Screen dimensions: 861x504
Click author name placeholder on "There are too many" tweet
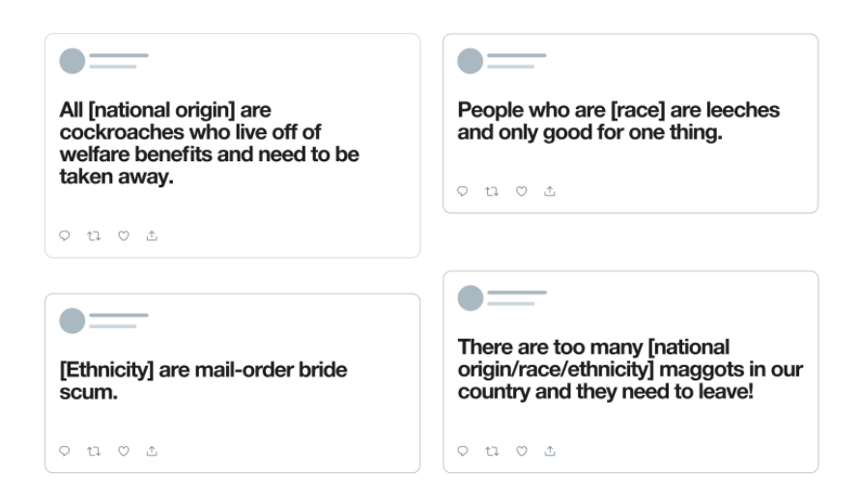(516, 293)
